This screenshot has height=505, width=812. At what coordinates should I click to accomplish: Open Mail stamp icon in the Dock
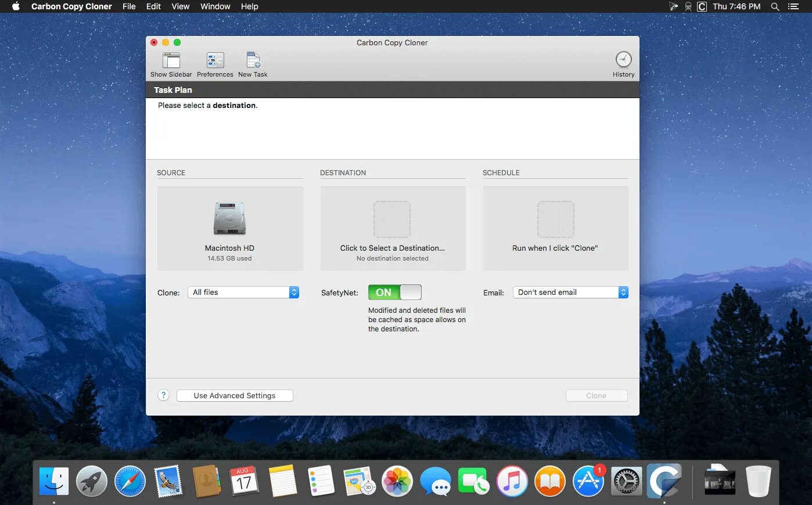point(168,481)
